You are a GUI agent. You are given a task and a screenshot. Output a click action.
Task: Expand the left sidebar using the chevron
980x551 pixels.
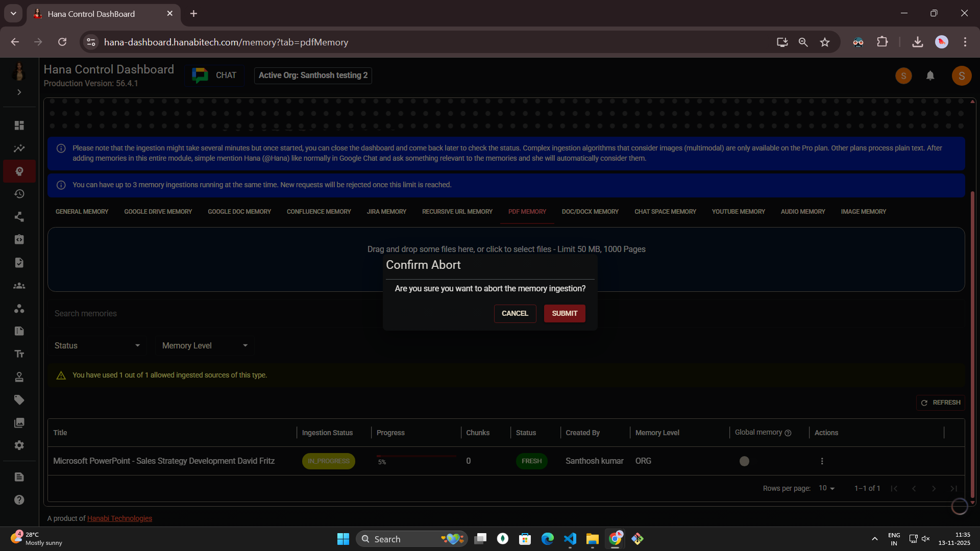[x=19, y=92]
